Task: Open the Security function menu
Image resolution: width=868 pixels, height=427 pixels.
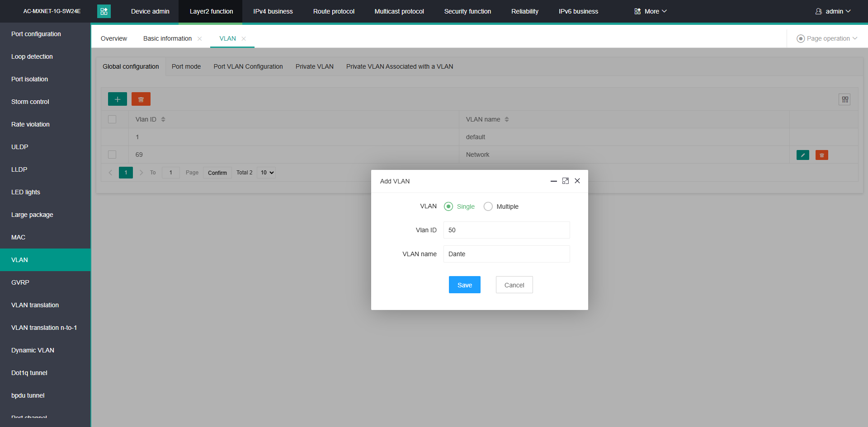Action: [467, 11]
